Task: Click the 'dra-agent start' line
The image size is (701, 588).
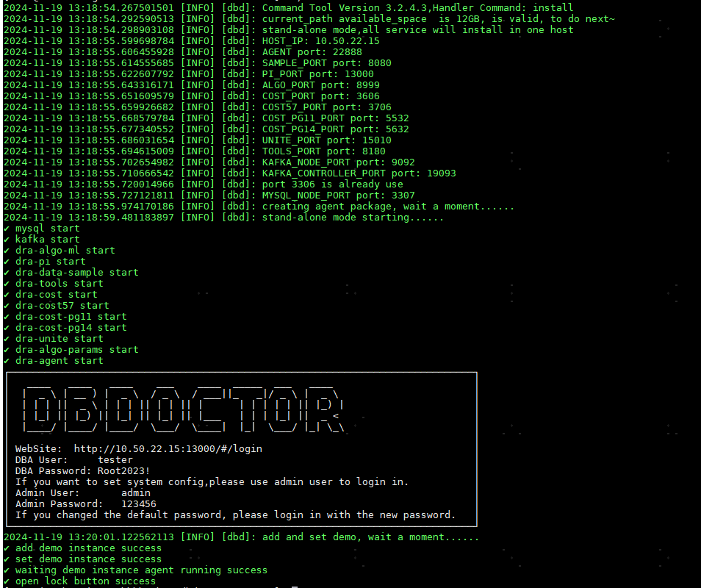Action: [x=53, y=360]
